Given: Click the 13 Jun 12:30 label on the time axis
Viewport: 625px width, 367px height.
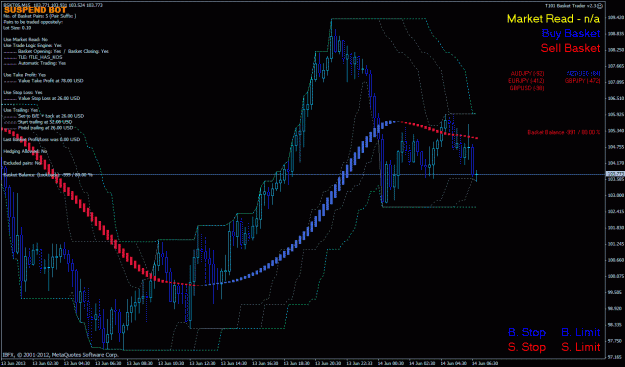Looking at the screenshot, I should (x=202, y=363).
